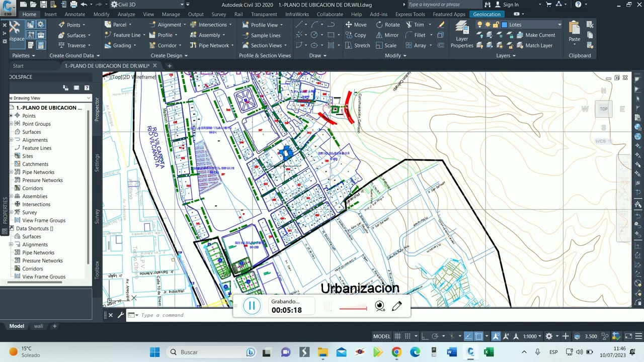
Task: Toggle clean screen mode
Action: [628, 336]
